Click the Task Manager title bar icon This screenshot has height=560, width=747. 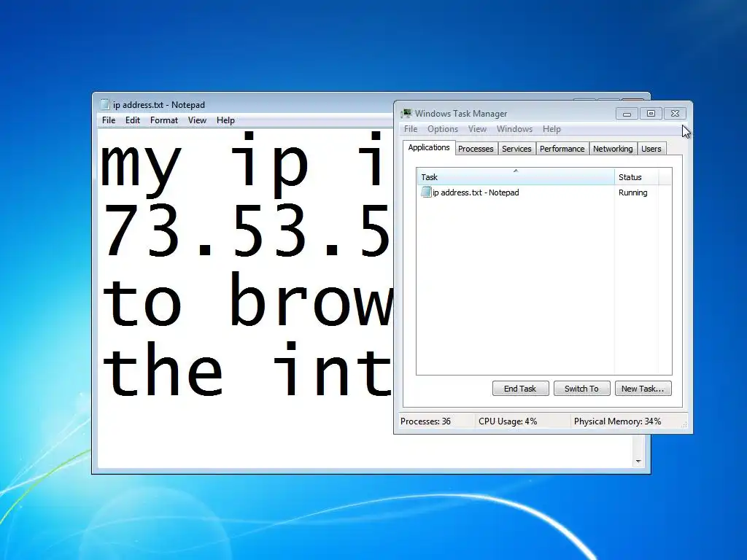tap(406, 113)
